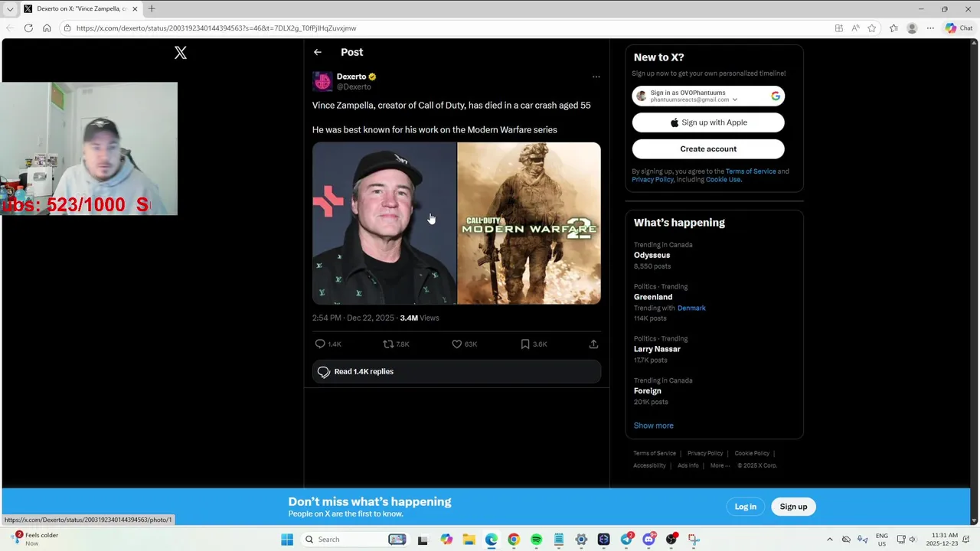Open browser settings and more menu
This screenshot has height=551, width=980.
point(930,28)
